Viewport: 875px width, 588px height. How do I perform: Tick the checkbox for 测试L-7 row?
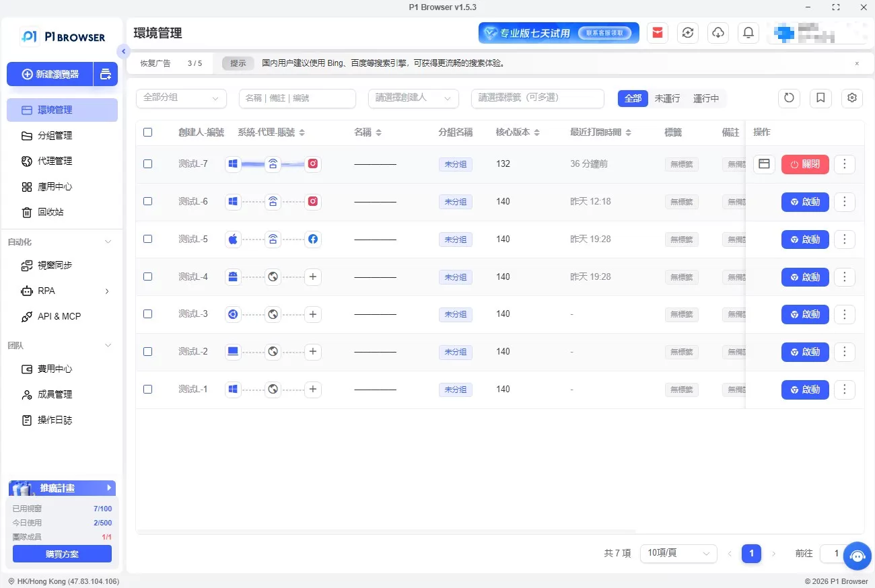[x=148, y=163]
